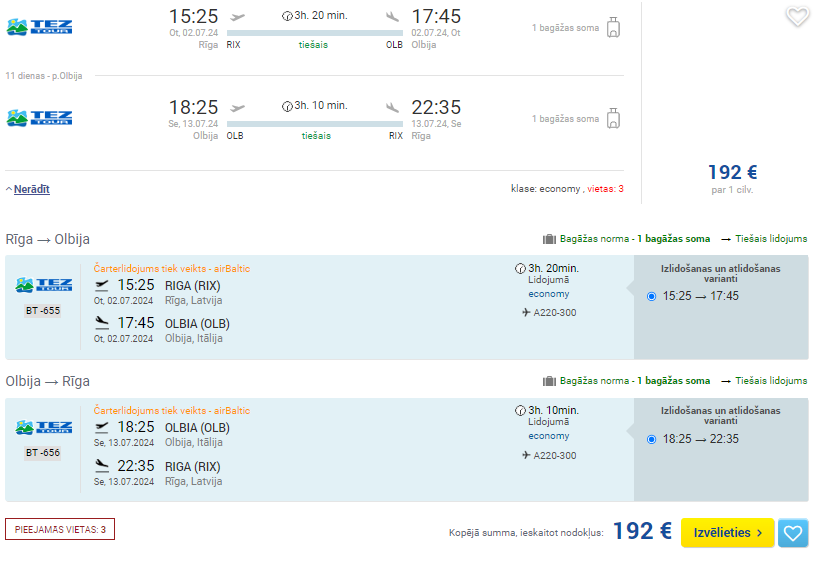
Task: Click the BT-655 flight number label
Action: [43, 311]
